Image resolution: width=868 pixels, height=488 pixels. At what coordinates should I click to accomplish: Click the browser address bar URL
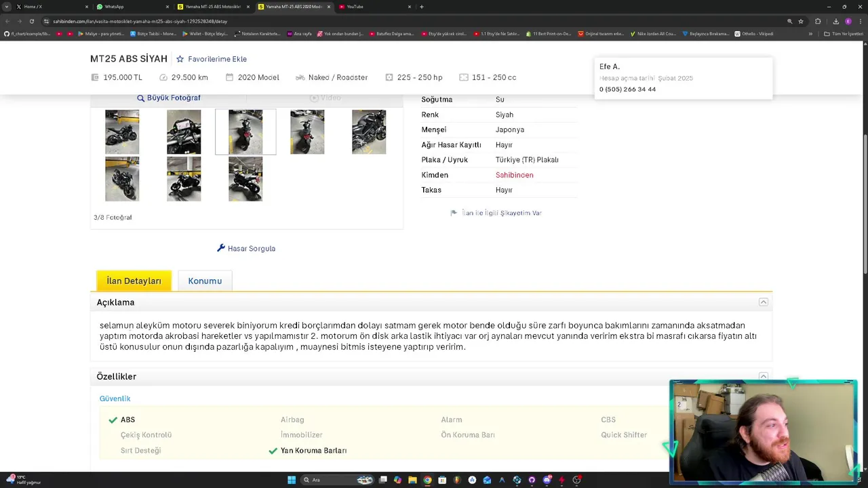tap(140, 21)
